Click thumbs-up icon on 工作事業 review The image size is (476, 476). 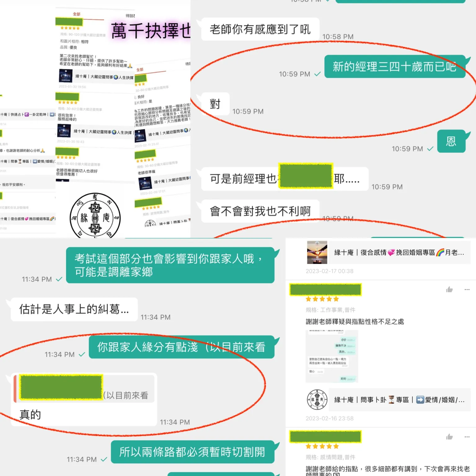[449, 289]
